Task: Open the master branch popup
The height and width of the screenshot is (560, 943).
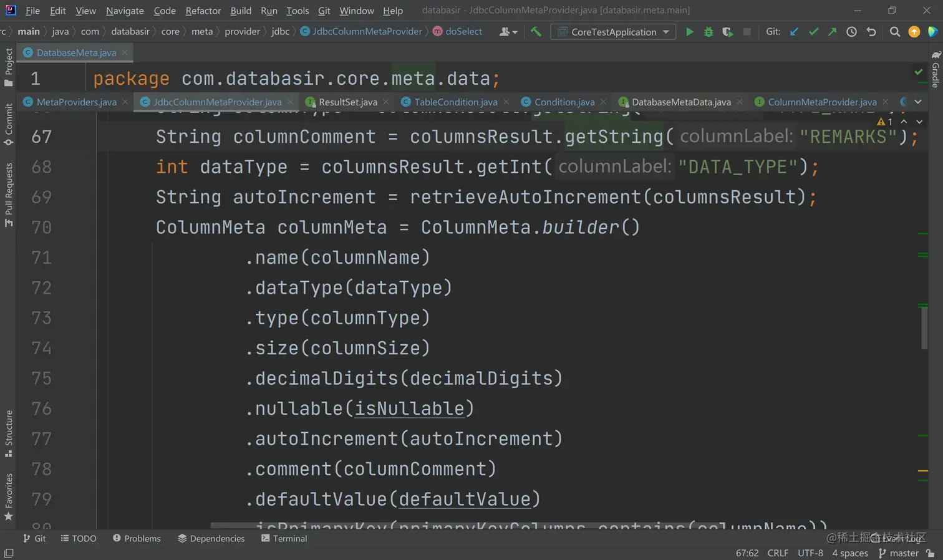Action: coord(898,553)
